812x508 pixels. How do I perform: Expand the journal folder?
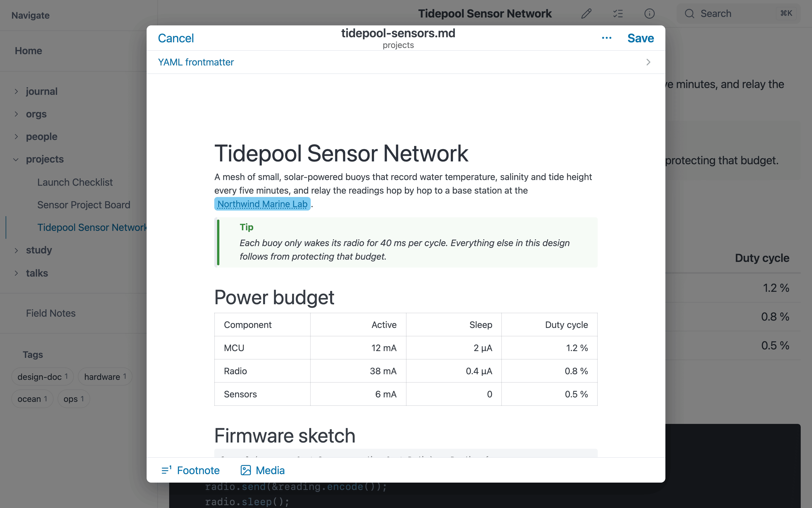[16, 91]
